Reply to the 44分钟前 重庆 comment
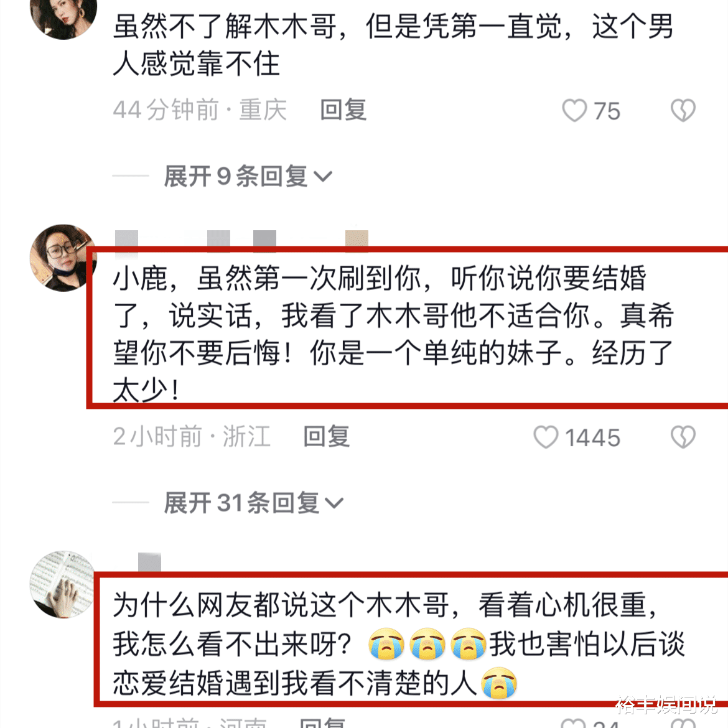Screen dimensions: 728x728 click(x=343, y=111)
